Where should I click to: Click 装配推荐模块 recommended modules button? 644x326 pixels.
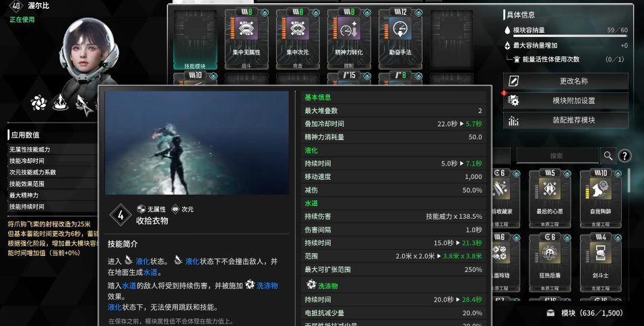click(x=566, y=120)
